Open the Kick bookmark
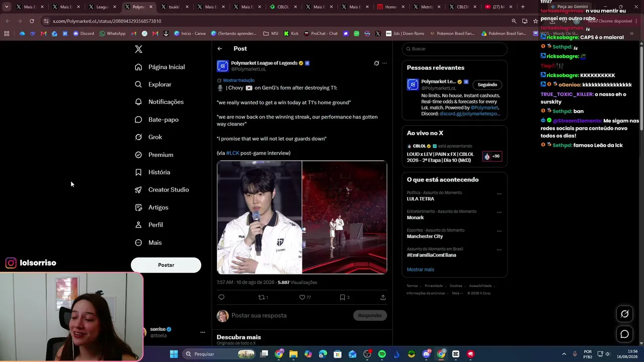 pos(291,34)
